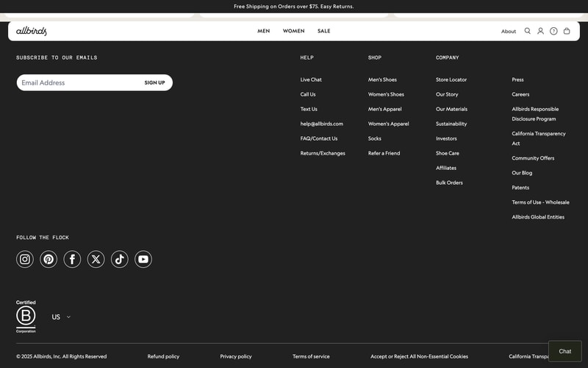Open Our Story link
The image size is (588, 368).
(447, 95)
